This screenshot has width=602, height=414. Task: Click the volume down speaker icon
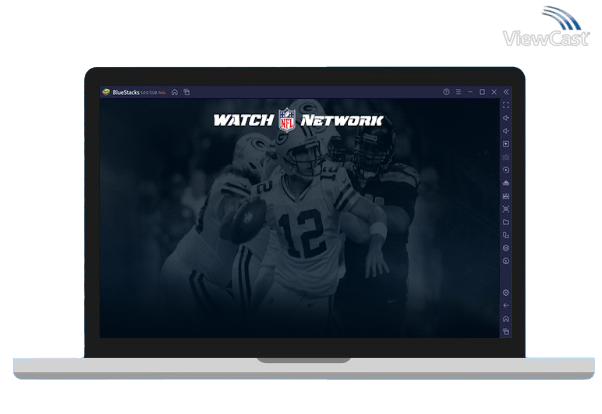pyautogui.click(x=506, y=131)
